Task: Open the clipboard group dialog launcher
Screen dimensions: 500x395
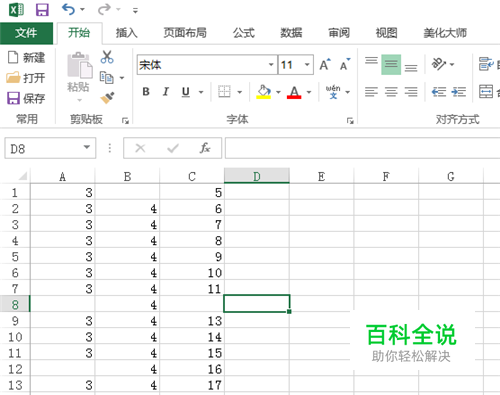Action: point(125,120)
